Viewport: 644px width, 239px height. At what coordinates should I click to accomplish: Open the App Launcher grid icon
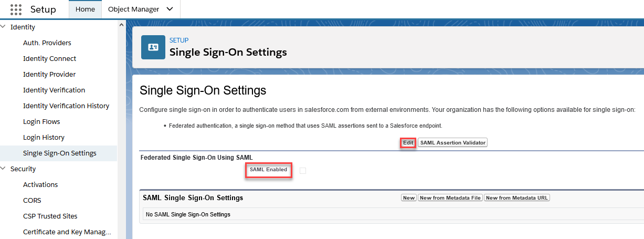point(16,9)
